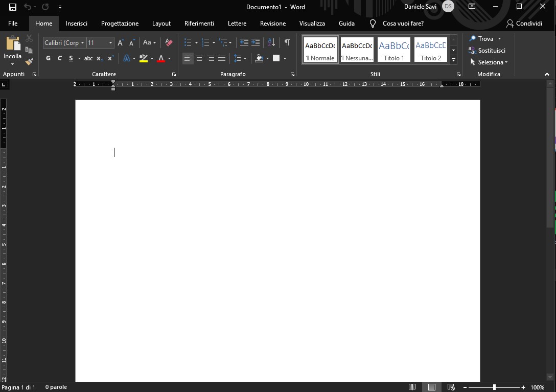Open the File tab

click(13, 24)
